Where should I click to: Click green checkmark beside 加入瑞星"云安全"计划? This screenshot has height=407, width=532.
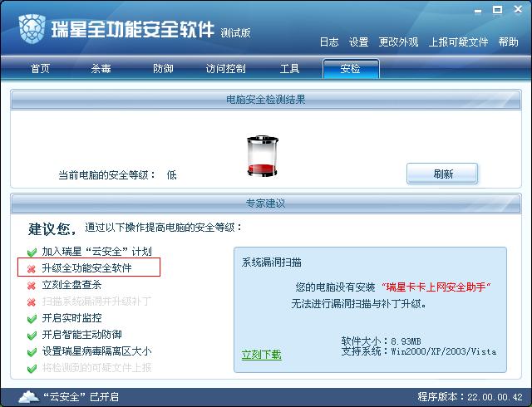32,252
